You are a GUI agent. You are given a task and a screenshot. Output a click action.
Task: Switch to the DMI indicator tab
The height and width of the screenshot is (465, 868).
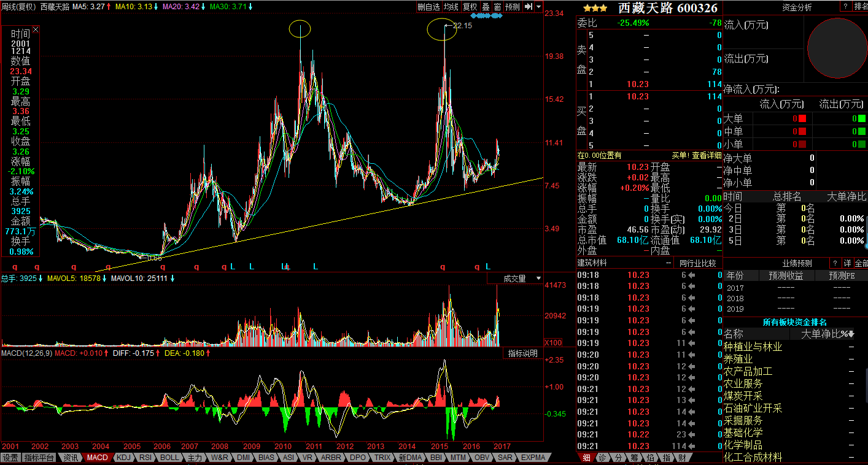tap(244, 458)
